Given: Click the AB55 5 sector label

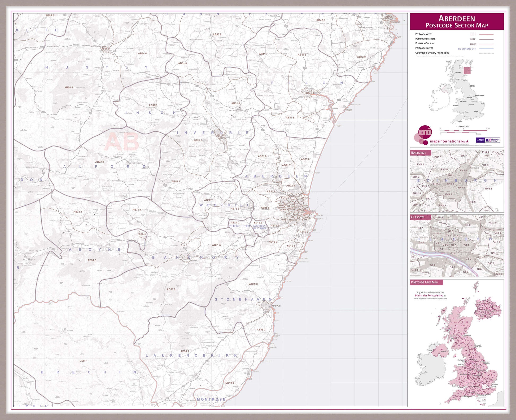Looking at the screenshot, I should coord(50,15).
